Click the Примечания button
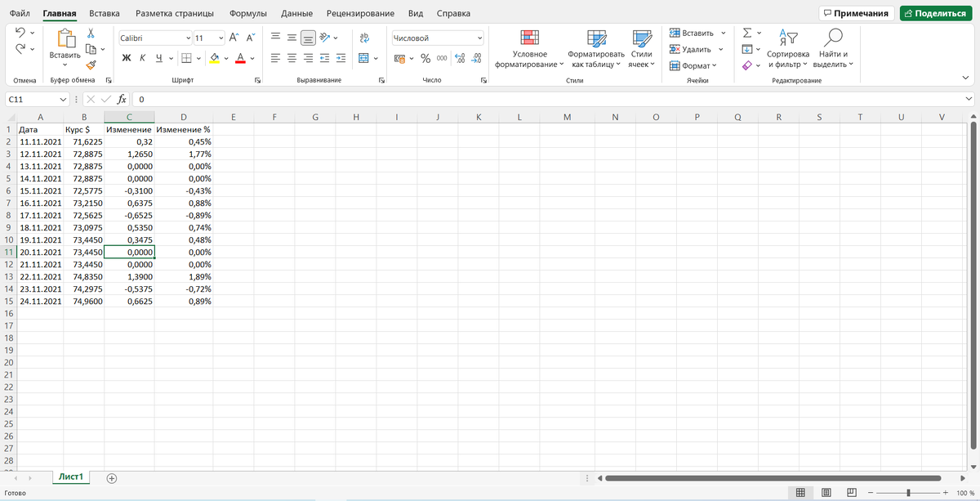Image resolution: width=980 pixels, height=501 pixels. pos(857,13)
